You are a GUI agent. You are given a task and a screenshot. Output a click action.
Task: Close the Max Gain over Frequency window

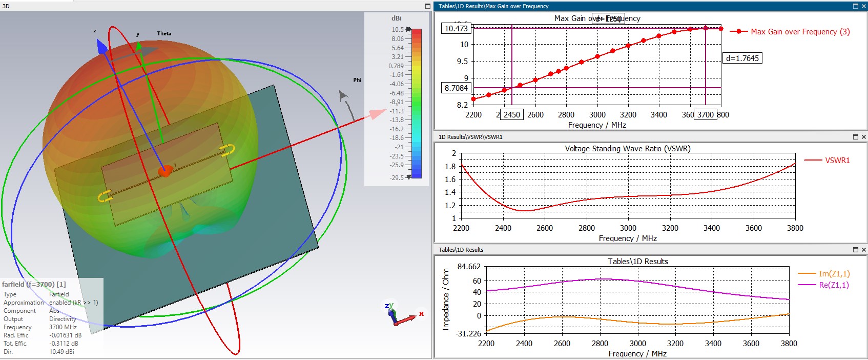863,6
